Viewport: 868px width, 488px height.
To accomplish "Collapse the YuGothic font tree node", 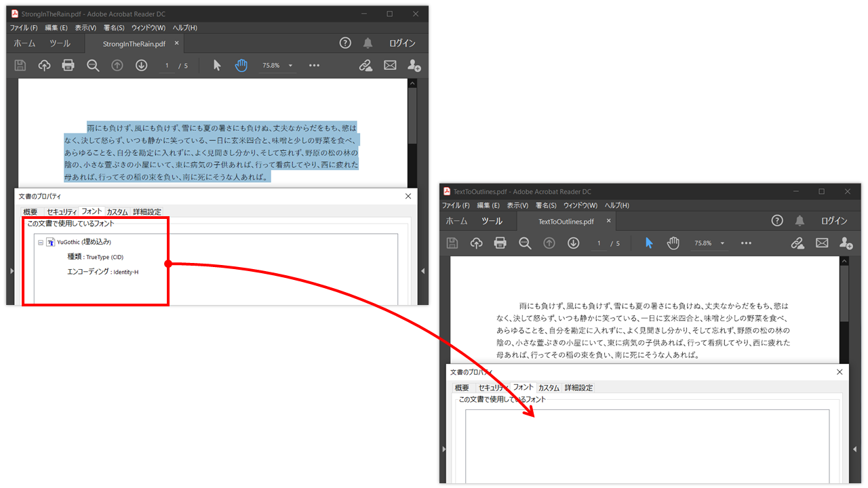I will 41,242.
